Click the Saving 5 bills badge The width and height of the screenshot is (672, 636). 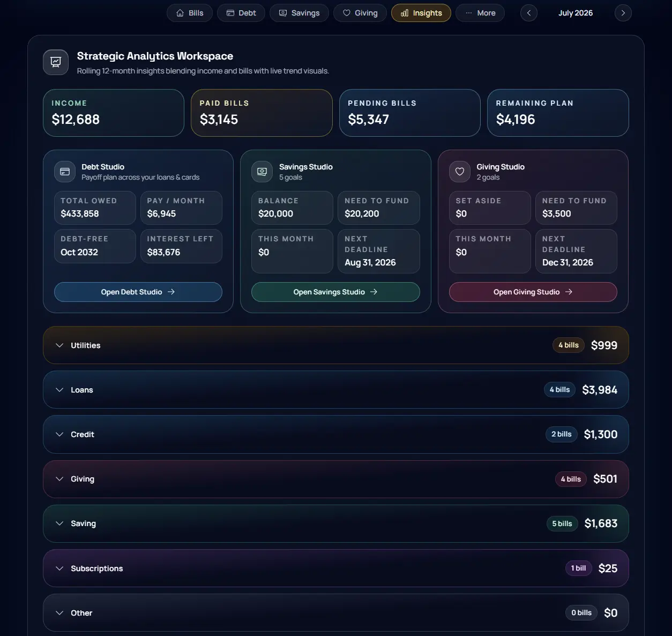[x=562, y=523]
